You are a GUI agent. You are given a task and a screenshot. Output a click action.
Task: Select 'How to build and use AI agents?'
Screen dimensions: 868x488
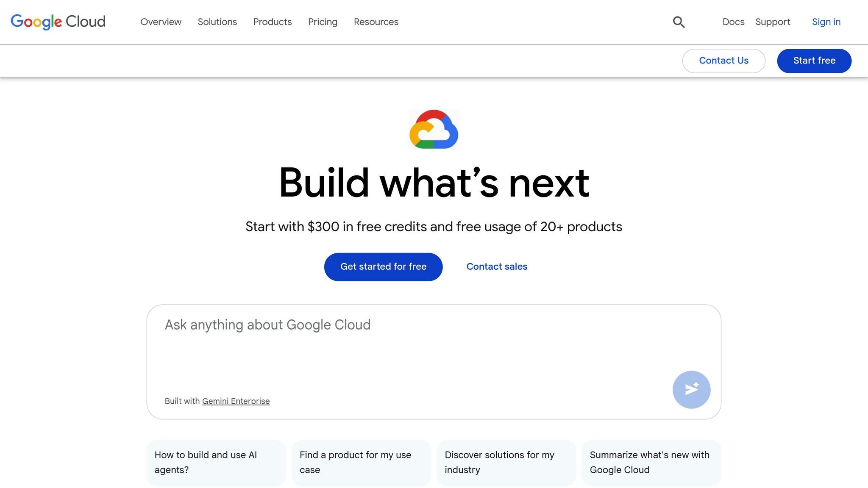click(x=216, y=462)
